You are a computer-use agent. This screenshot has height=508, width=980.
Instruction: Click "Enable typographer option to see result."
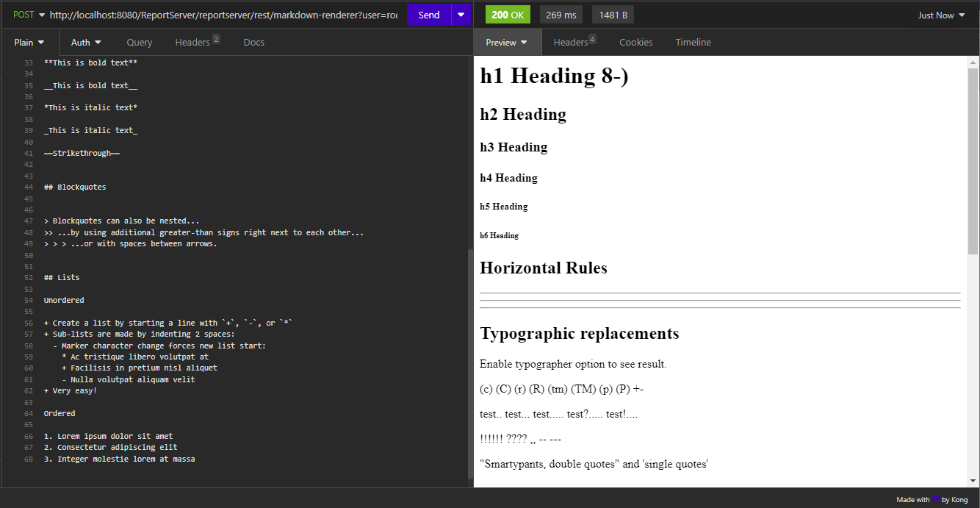tap(573, 364)
